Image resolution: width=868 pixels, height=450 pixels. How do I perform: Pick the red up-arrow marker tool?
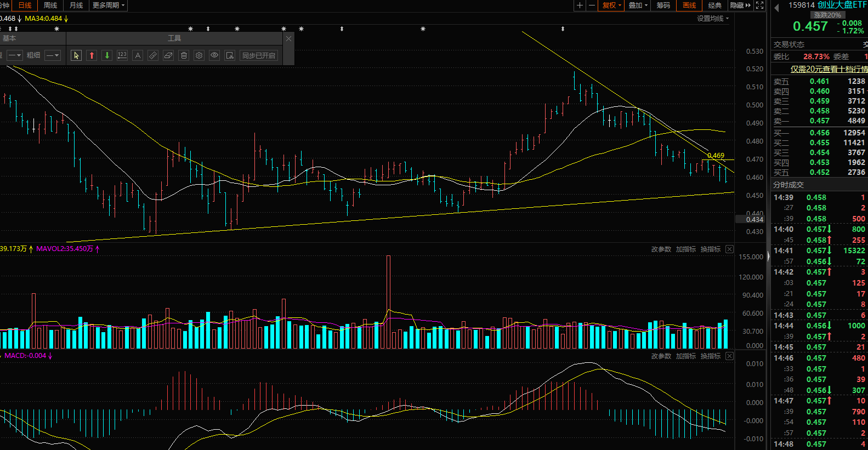click(x=92, y=55)
